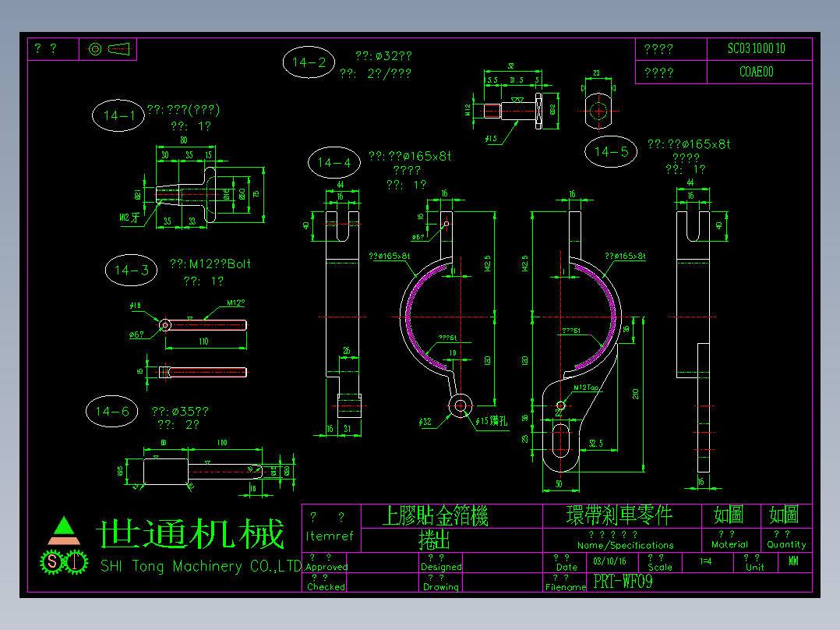Select the unit value MM
The image size is (840, 630).
coord(793,561)
